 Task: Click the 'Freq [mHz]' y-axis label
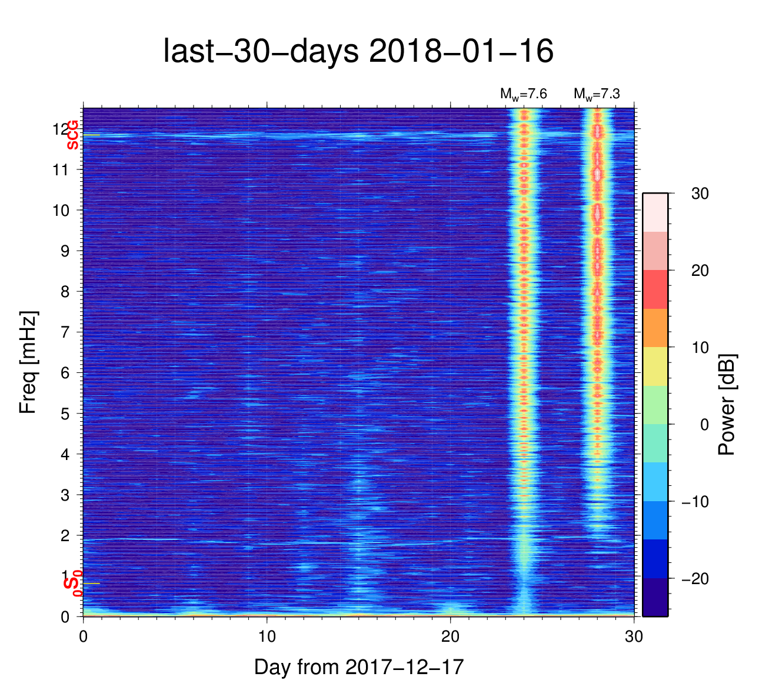(28, 362)
